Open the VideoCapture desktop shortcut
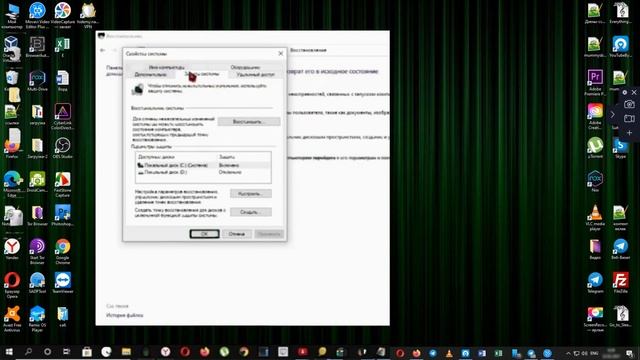Screen dimensions: 640x360 click(62, 16)
